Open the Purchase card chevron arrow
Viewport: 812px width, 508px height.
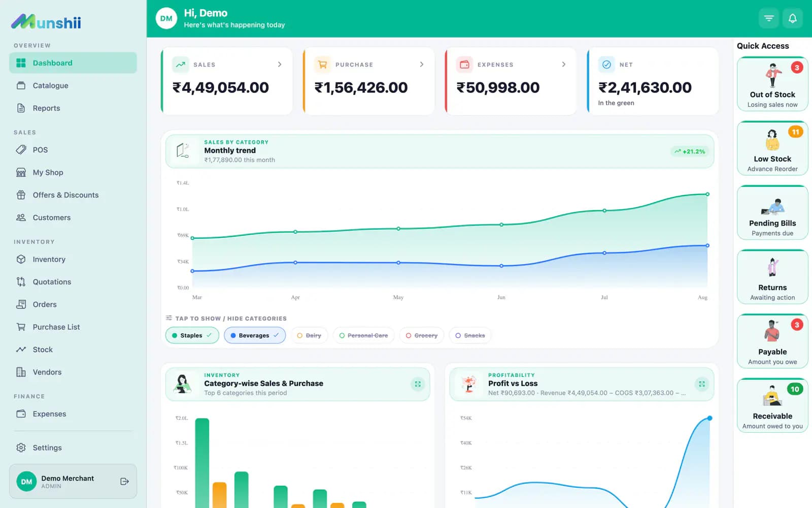[x=422, y=65]
